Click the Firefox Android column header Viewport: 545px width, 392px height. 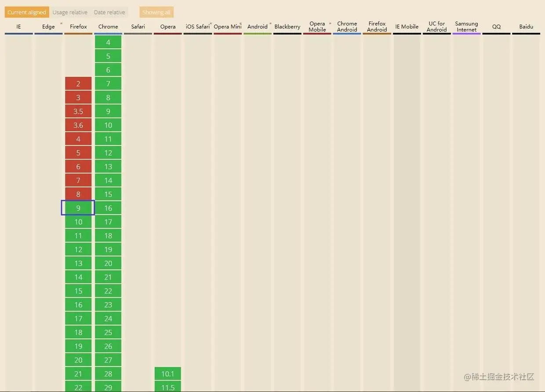click(377, 27)
